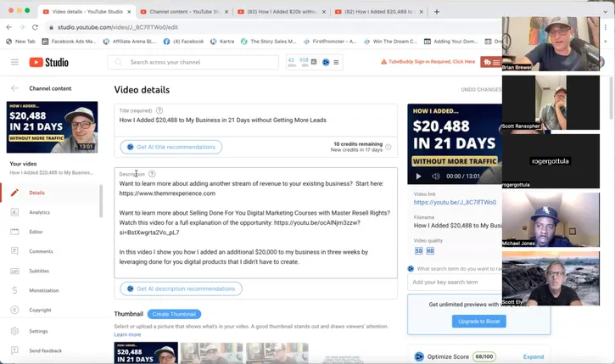Click the Create Thumbnail button
This screenshot has height=364, width=615.
click(174, 314)
